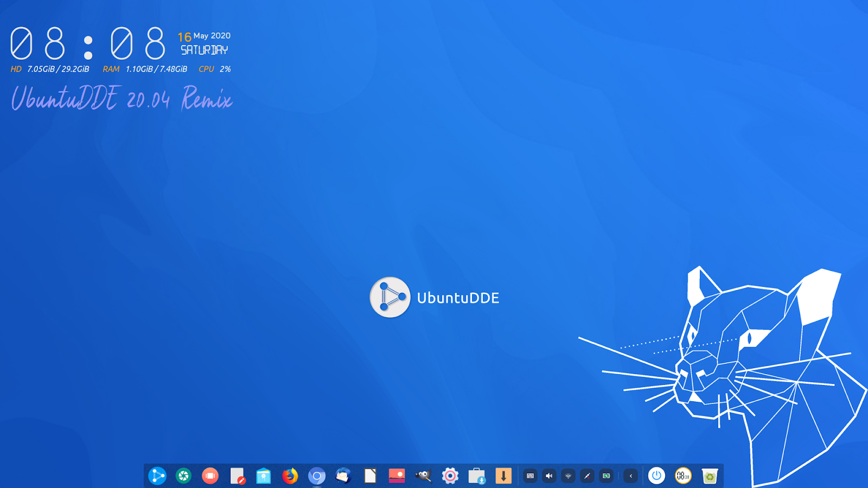Viewport: 868px width, 488px height.
Task: Launch GIMP from the dock
Action: (423, 476)
